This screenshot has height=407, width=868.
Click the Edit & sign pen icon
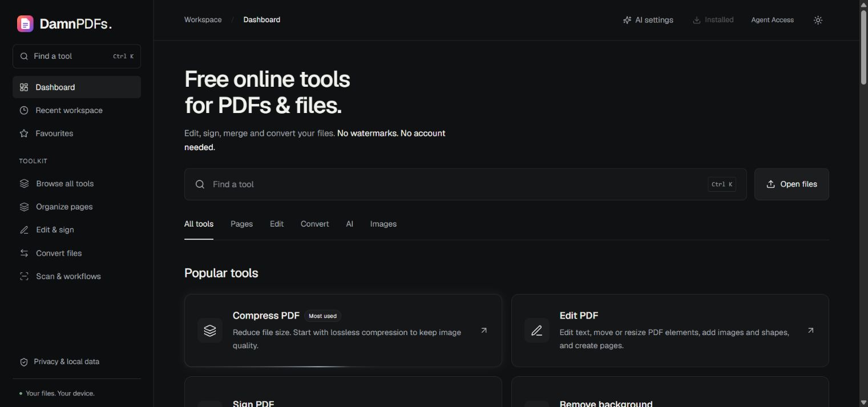[x=24, y=230]
